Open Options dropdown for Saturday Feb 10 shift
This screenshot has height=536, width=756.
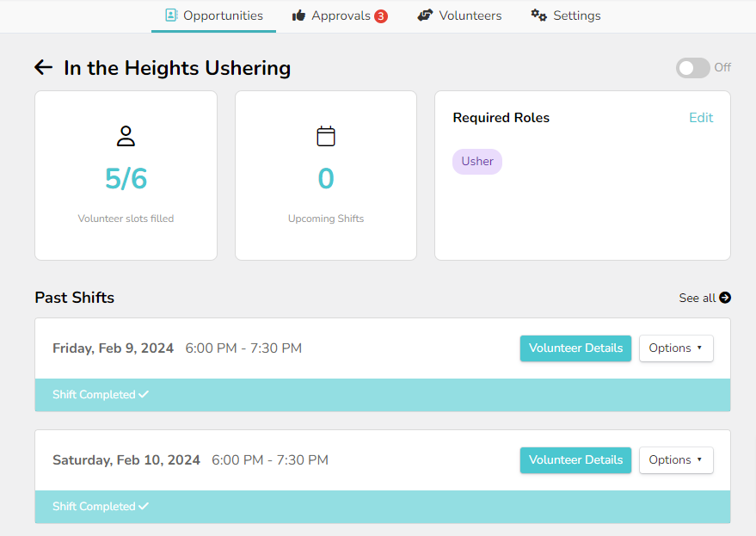click(675, 460)
